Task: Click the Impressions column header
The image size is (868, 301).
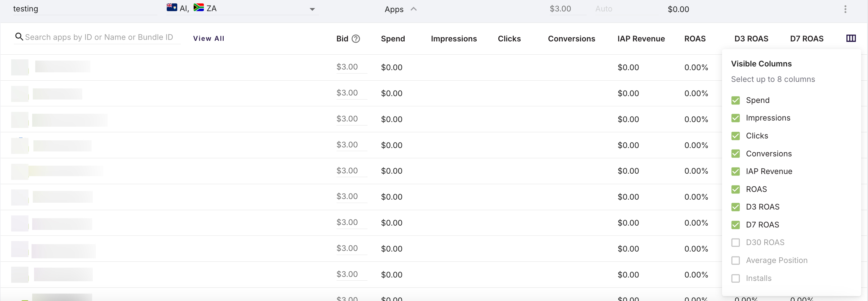Action: [453, 39]
